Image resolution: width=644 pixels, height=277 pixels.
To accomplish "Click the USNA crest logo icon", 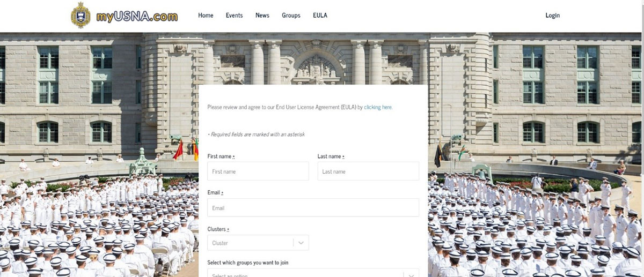I will [x=81, y=16].
